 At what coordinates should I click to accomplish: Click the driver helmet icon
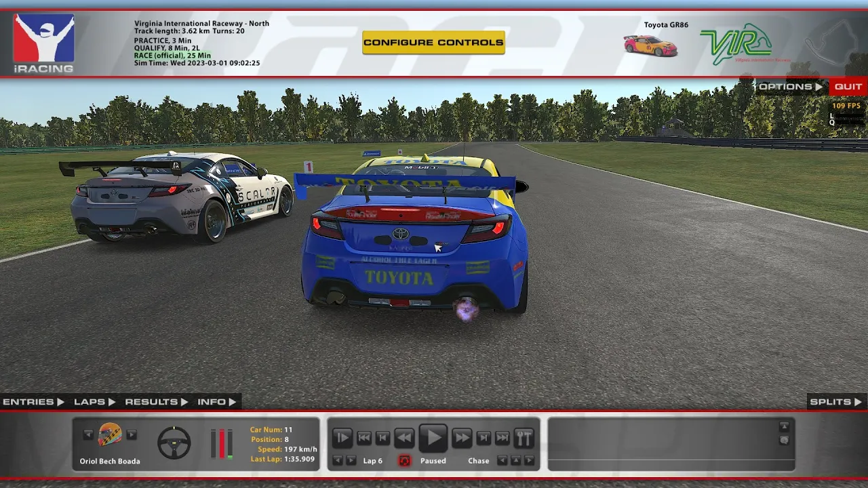pyautogui.click(x=110, y=434)
